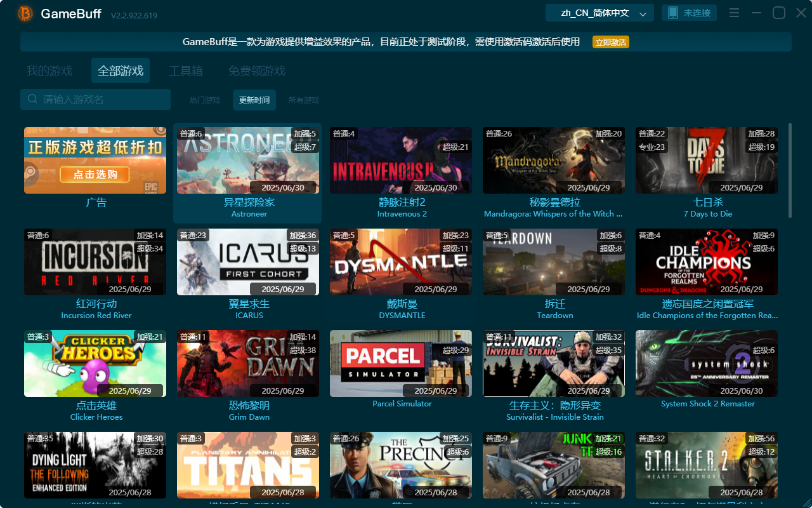
Task: Open the Teardown game thumbnail
Action: [x=554, y=262]
